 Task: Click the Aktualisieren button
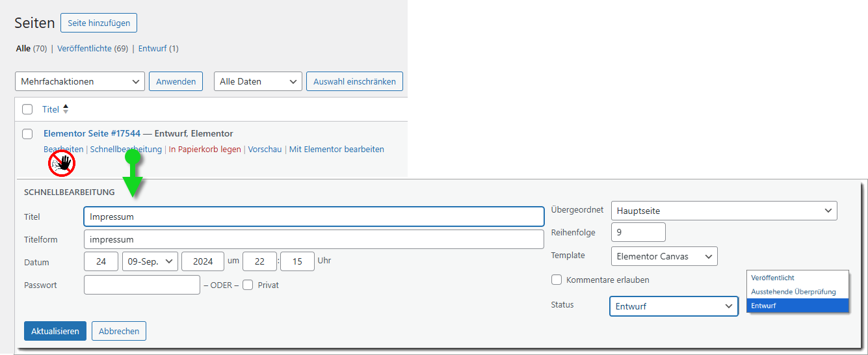click(55, 331)
